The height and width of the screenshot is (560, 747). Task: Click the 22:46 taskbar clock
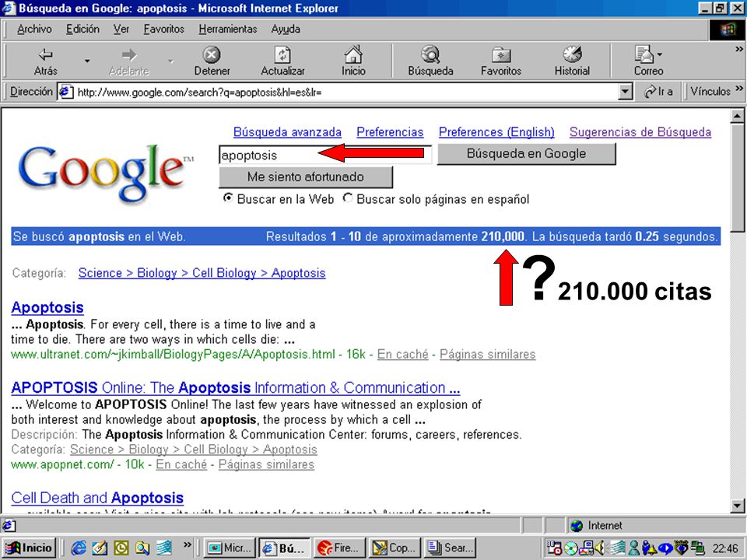click(725, 548)
